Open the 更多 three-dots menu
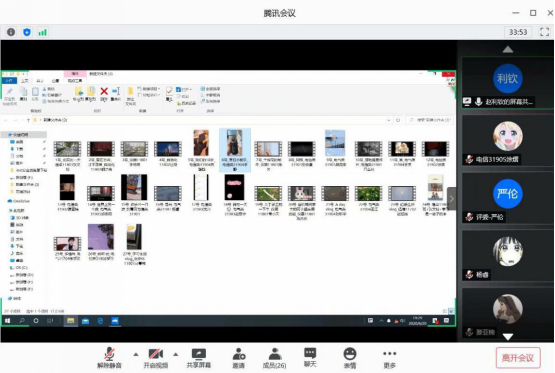This screenshot has height=373, width=555. pos(389,358)
